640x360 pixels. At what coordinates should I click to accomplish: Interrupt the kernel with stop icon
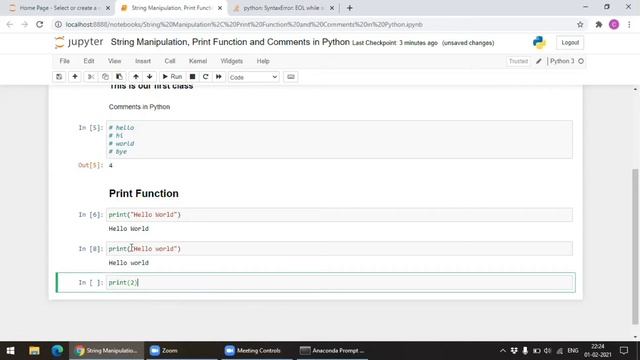192,77
